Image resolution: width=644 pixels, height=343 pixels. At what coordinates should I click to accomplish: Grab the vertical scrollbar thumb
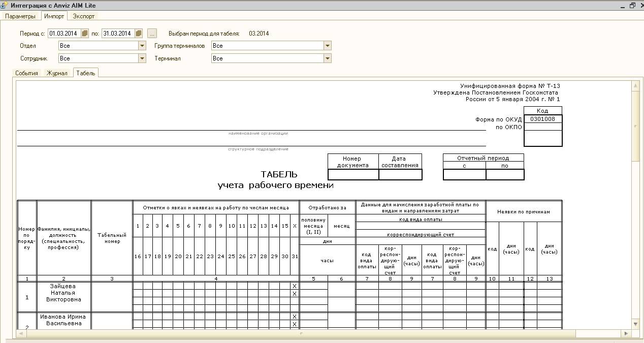click(x=635, y=127)
